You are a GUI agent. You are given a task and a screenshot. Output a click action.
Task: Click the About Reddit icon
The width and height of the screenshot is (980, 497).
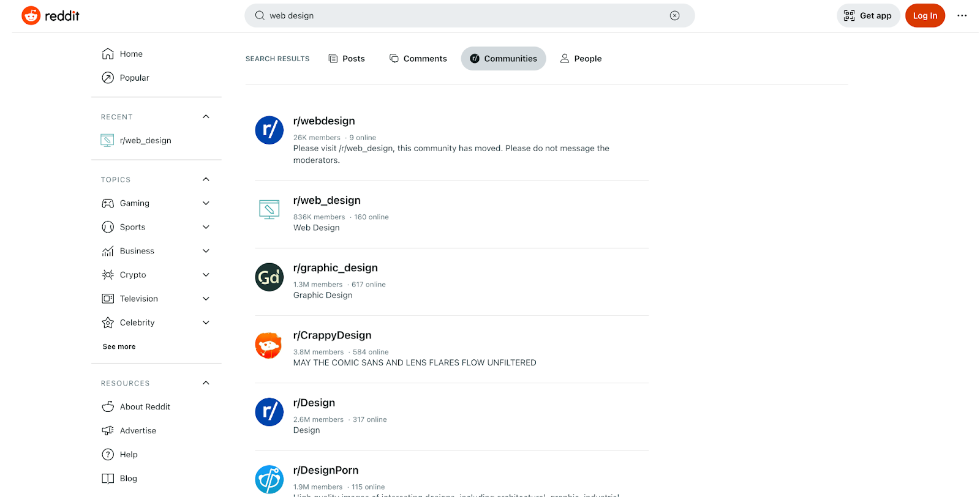coord(108,406)
